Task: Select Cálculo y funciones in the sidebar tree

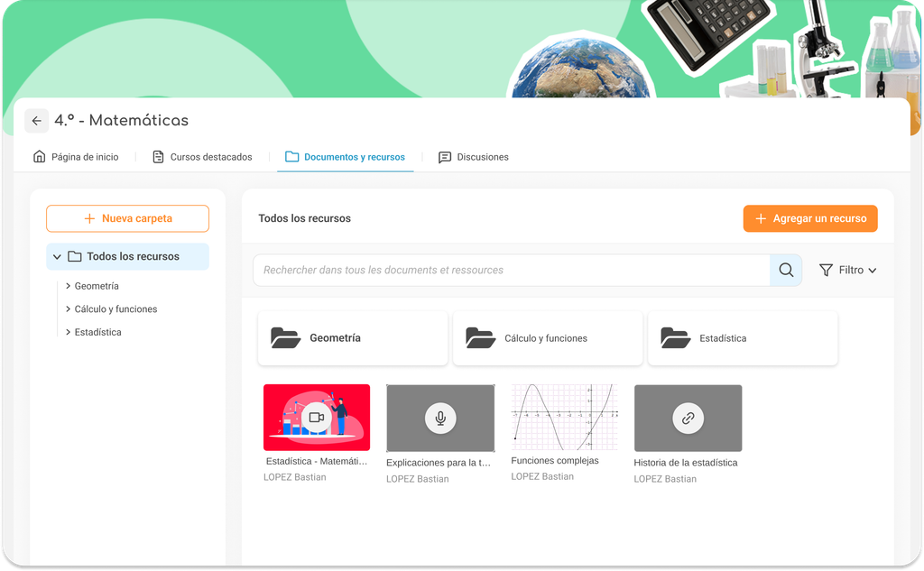Action: coord(116,309)
